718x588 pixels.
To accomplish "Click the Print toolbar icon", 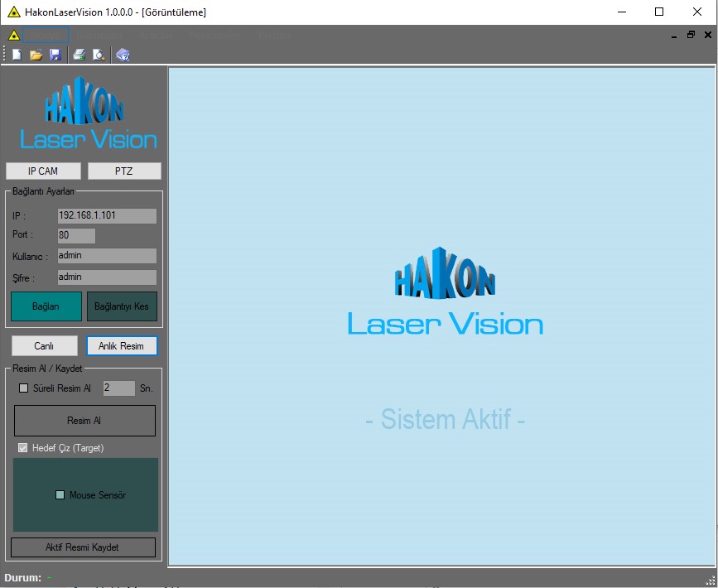I will (x=79, y=55).
